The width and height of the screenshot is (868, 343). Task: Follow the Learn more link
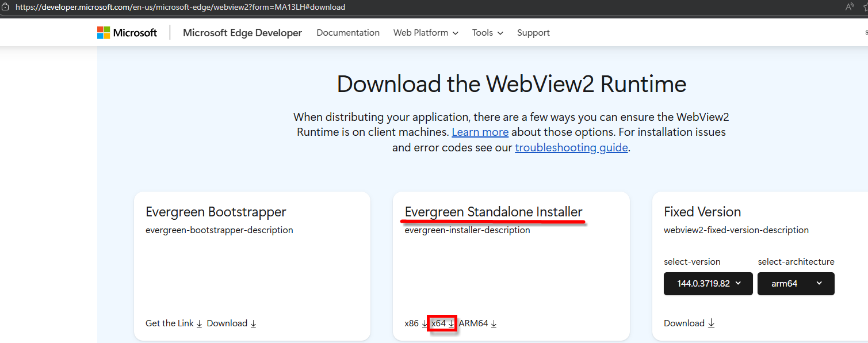pyautogui.click(x=480, y=132)
